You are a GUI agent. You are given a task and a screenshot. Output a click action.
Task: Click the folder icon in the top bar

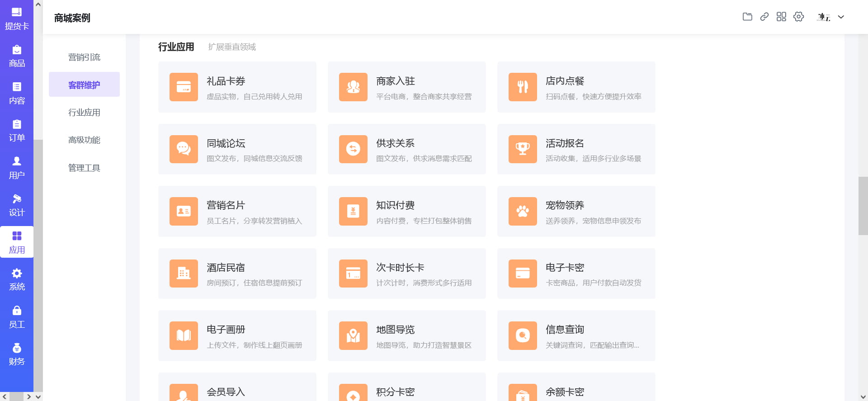[x=747, y=17]
